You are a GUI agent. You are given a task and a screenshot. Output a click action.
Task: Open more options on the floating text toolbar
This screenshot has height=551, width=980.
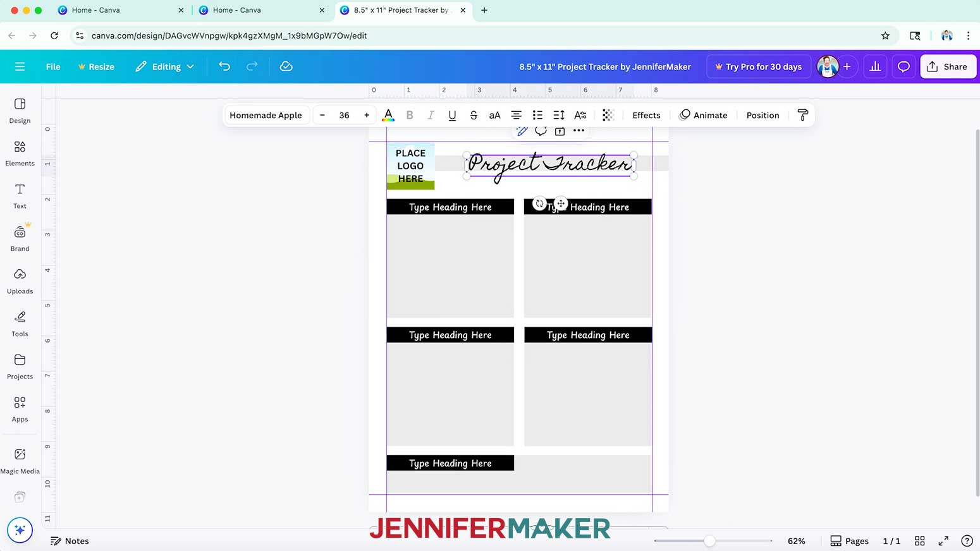click(x=579, y=131)
